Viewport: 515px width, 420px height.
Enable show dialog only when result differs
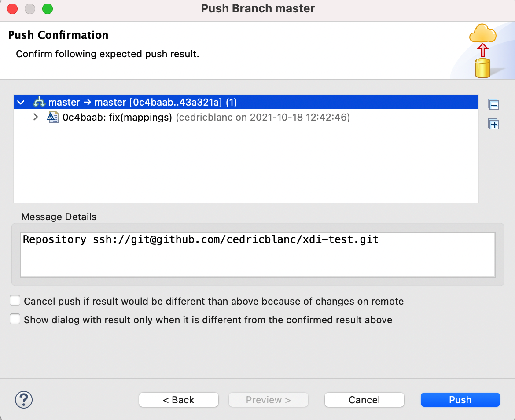coord(15,320)
